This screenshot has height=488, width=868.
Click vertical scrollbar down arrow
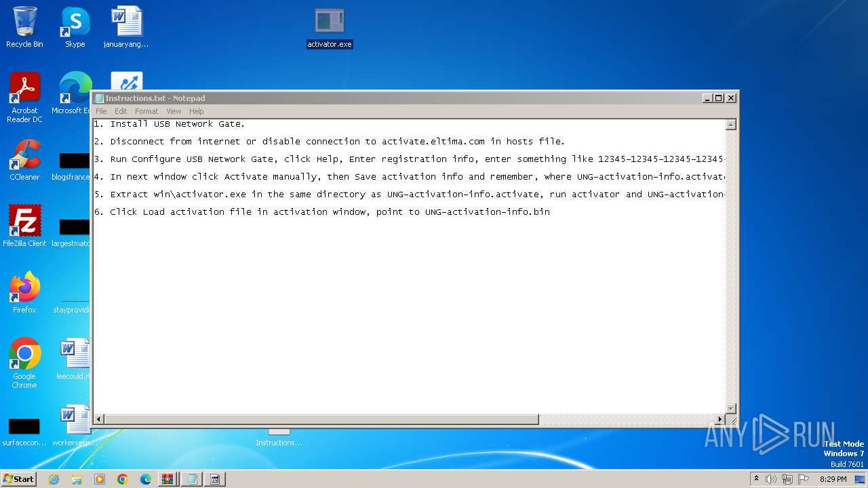tap(731, 408)
